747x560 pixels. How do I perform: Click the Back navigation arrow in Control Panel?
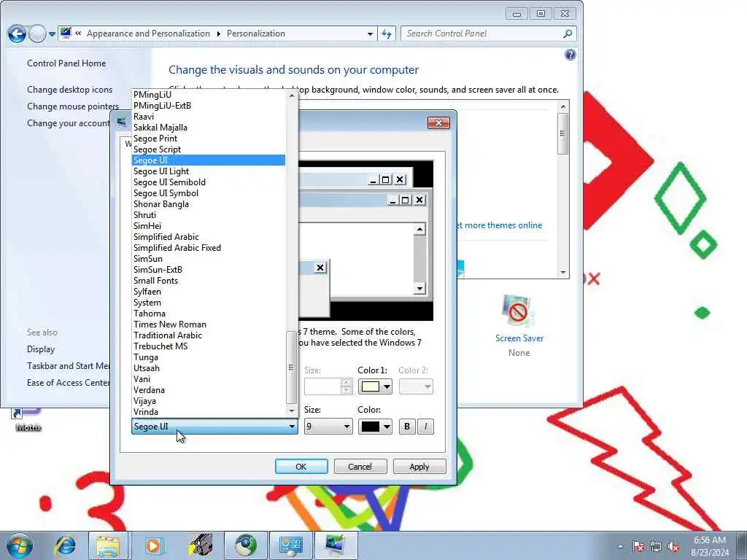[17, 34]
